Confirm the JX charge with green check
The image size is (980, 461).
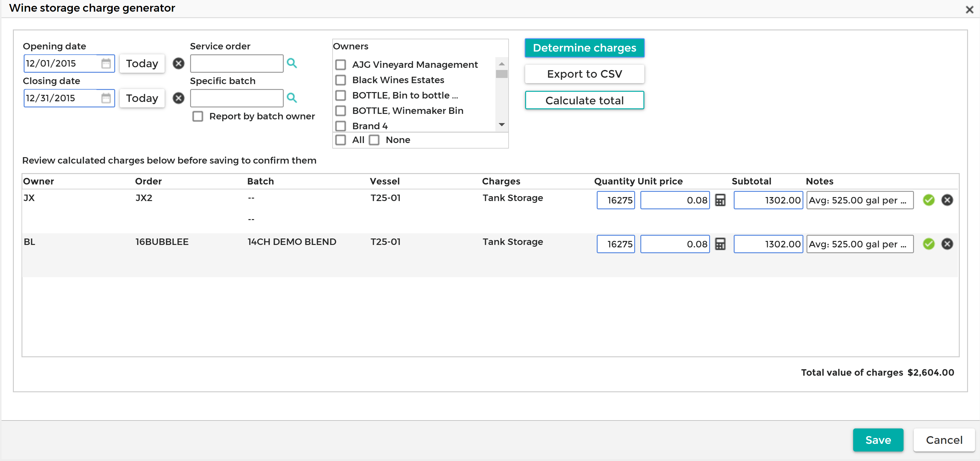[x=929, y=200]
